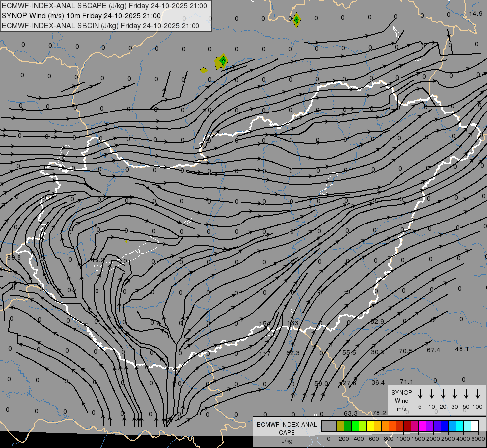This screenshot has width=487, height=448.
Task: Select the bright magenta CAPE scale swatch
Action: click(422, 426)
